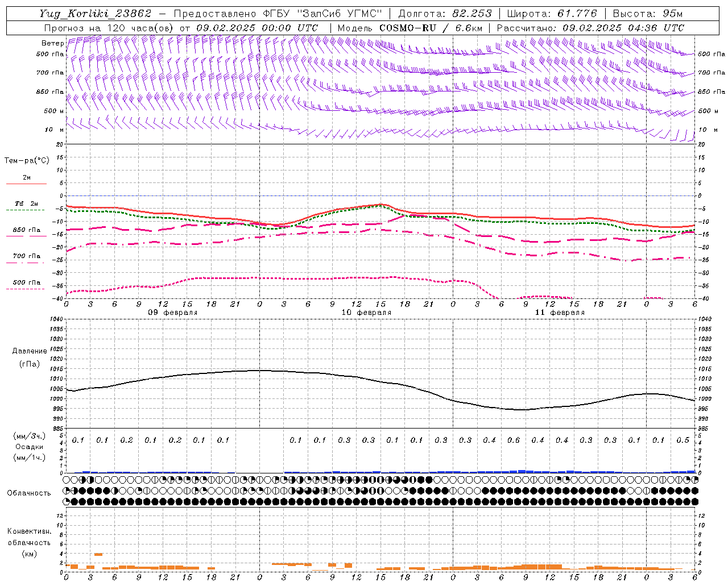Select the computed timestamp Рассчитано: 09.02.2025 04:36 UTC

pyautogui.click(x=590, y=28)
